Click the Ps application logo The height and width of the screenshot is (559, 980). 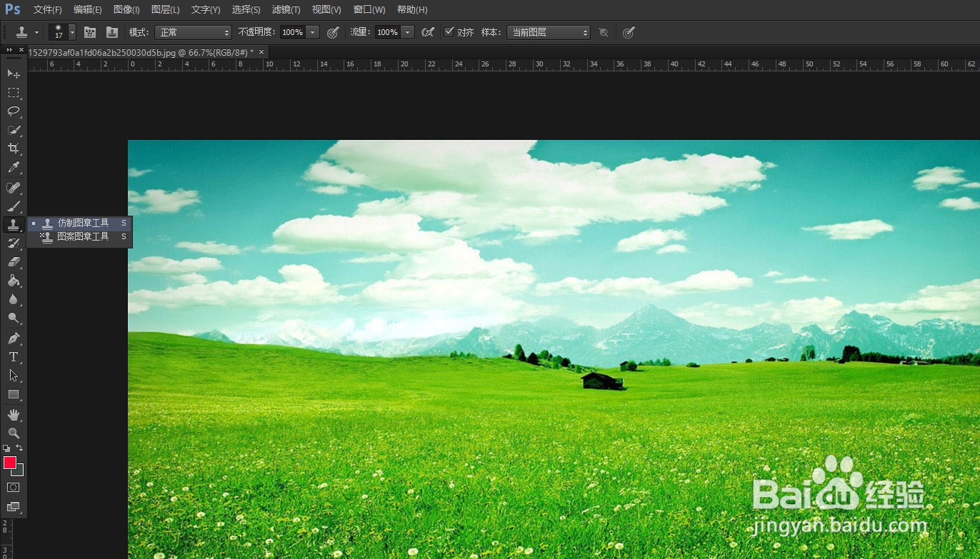(x=13, y=9)
